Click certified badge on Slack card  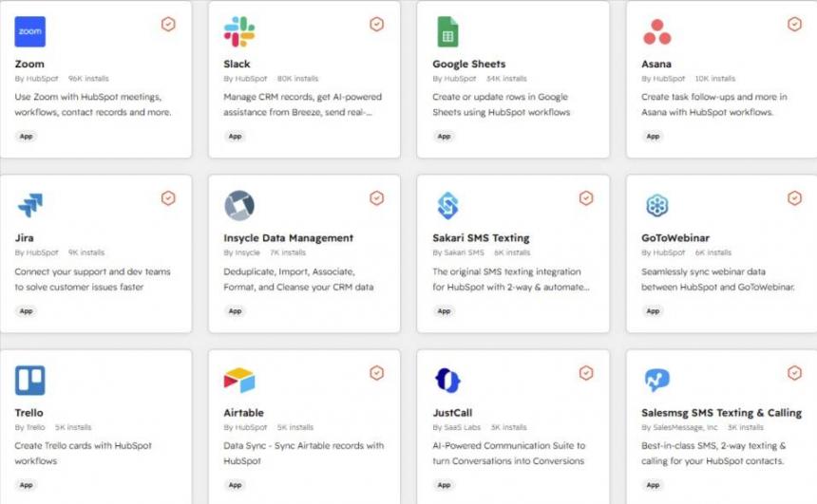377,24
